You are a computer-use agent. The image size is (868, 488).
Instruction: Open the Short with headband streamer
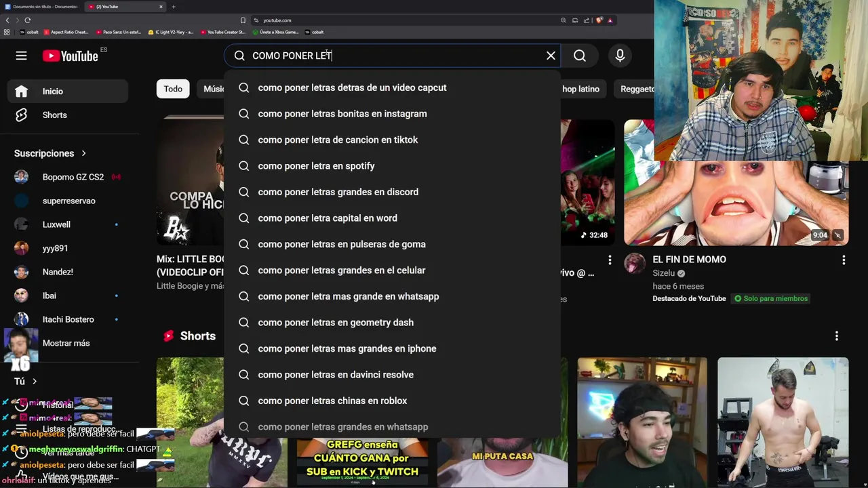642,422
